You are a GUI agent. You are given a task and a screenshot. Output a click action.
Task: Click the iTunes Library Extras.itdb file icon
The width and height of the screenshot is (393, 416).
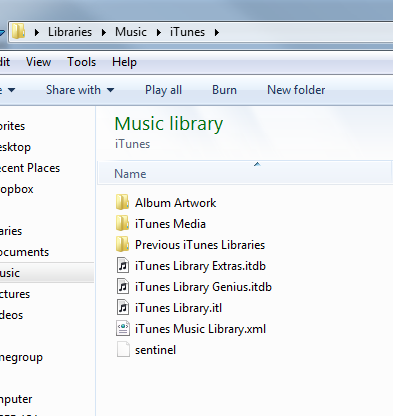(123, 266)
